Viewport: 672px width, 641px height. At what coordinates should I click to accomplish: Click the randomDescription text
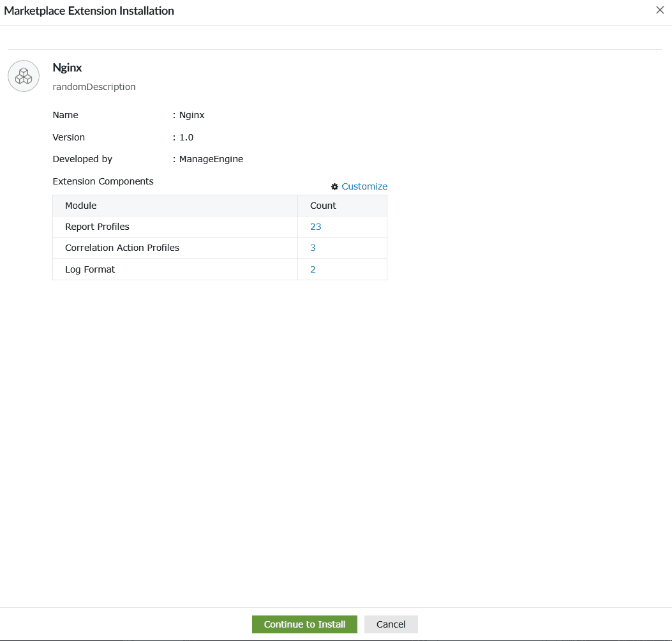pyautogui.click(x=94, y=87)
